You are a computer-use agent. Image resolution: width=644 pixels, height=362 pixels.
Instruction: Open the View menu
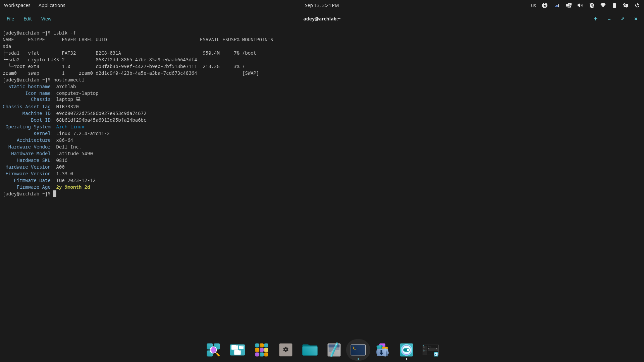point(46,19)
